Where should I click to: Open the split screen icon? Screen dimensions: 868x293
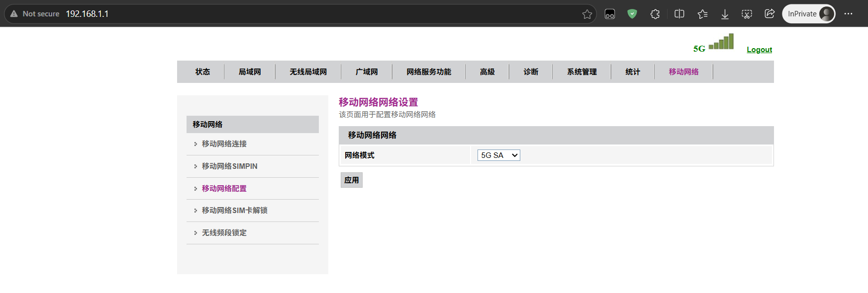coord(679,14)
